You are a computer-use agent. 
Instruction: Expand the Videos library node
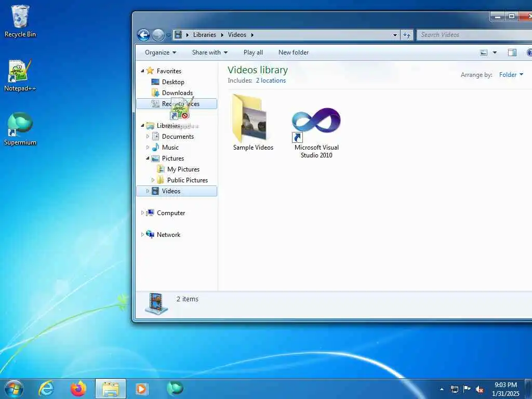click(x=148, y=191)
